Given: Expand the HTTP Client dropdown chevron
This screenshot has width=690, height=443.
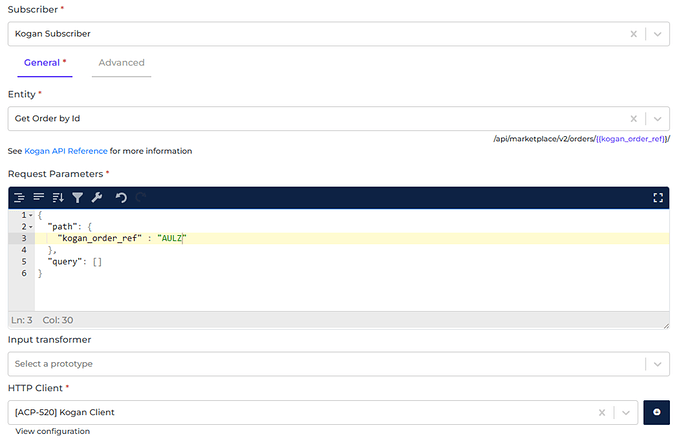Looking at the screenshot, I should tap(626, 413).
